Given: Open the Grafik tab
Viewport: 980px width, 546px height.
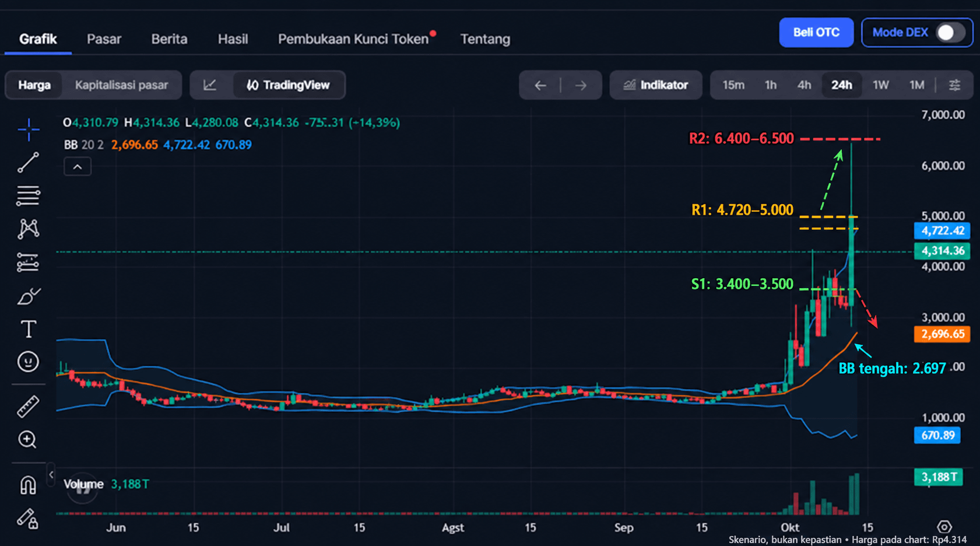Looking at the screenshot, I should click(38, 39).
